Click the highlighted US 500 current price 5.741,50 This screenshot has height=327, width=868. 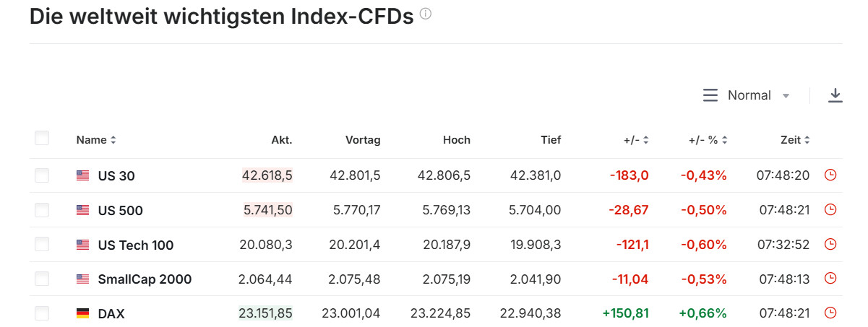tap(268, 210)
